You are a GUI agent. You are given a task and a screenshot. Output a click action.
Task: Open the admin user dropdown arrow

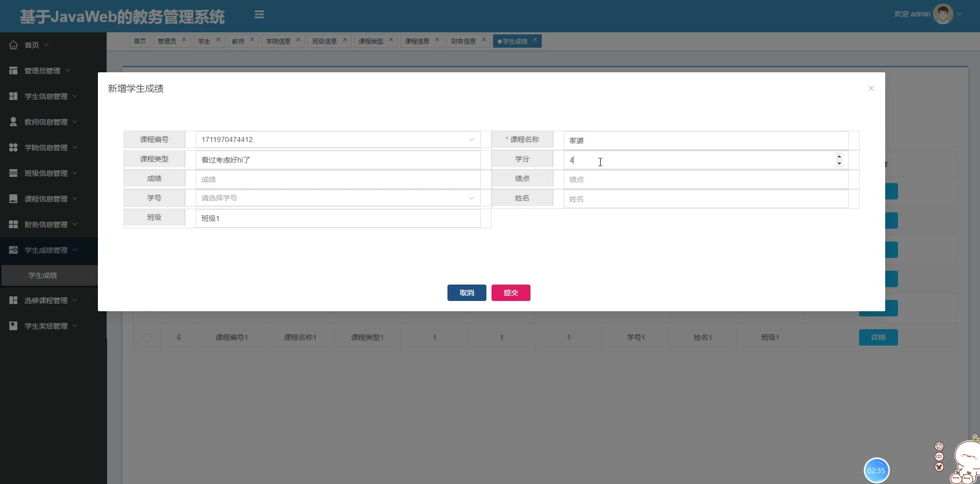click(959, 14)
